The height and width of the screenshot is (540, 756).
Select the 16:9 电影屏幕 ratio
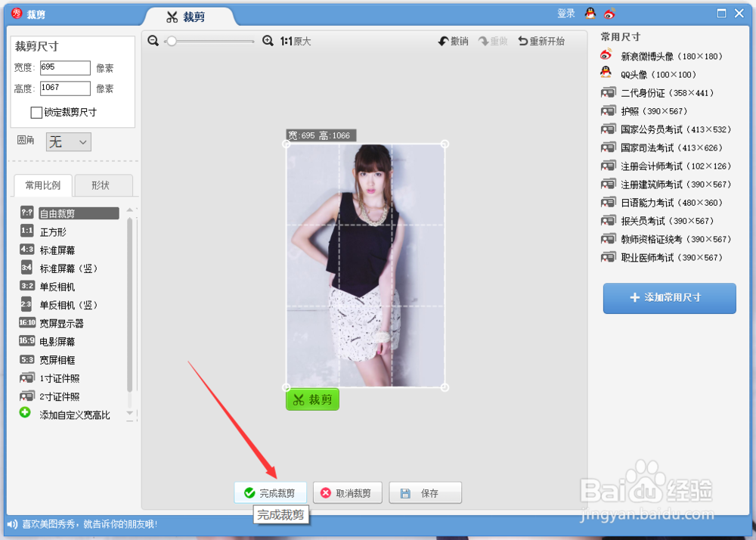47,341
